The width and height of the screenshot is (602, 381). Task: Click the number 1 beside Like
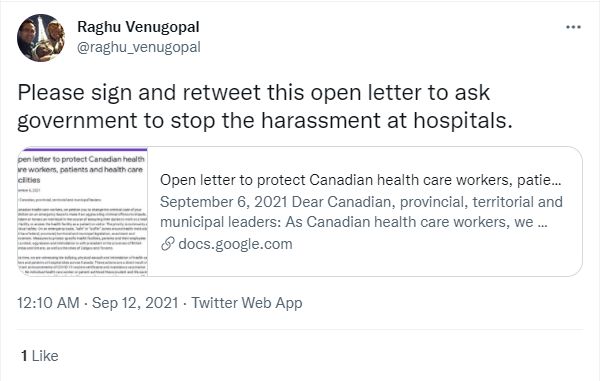pyautogui.click(x=24, y=356)
